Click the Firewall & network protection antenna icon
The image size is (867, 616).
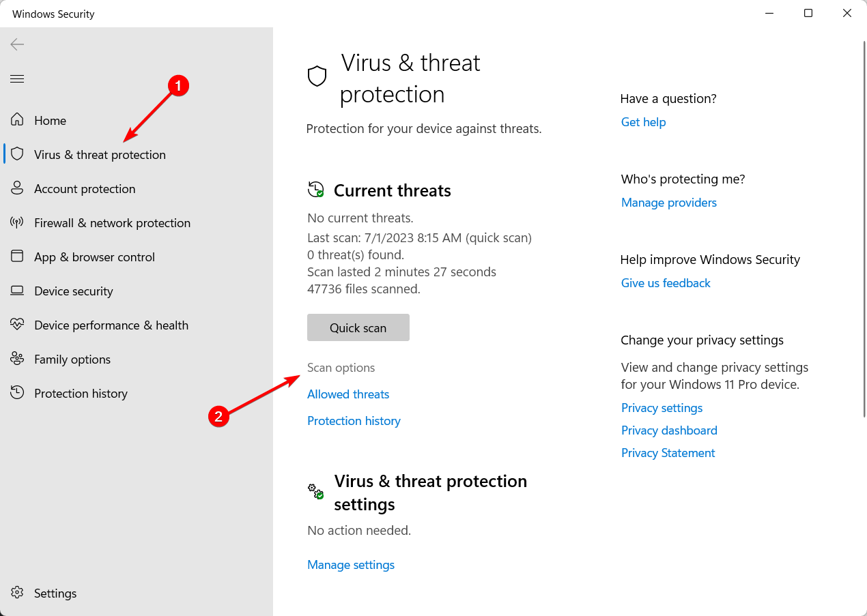pyautogui.click(x=17, y=222)
